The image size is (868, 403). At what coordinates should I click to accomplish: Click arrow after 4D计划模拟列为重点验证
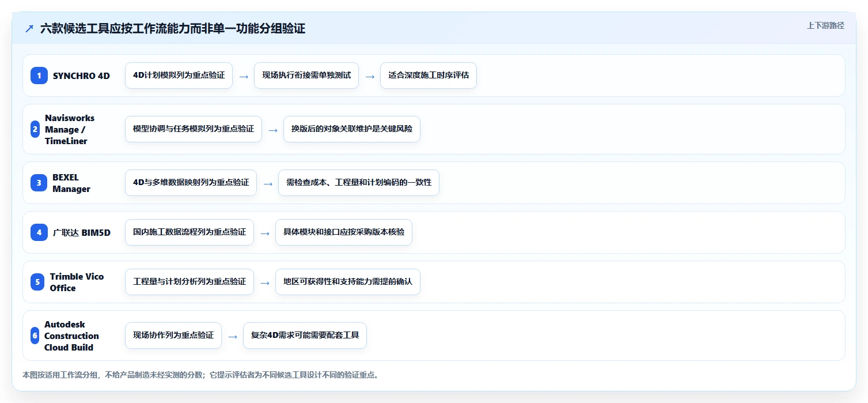244,76
